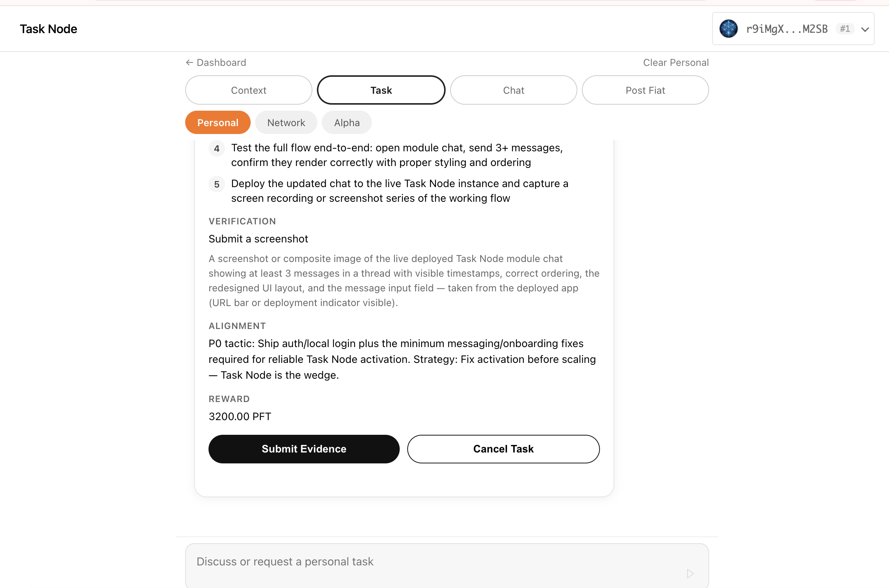Enable the Alpha filter
This screenshot has width=889, height=588.
coord(346,122)
